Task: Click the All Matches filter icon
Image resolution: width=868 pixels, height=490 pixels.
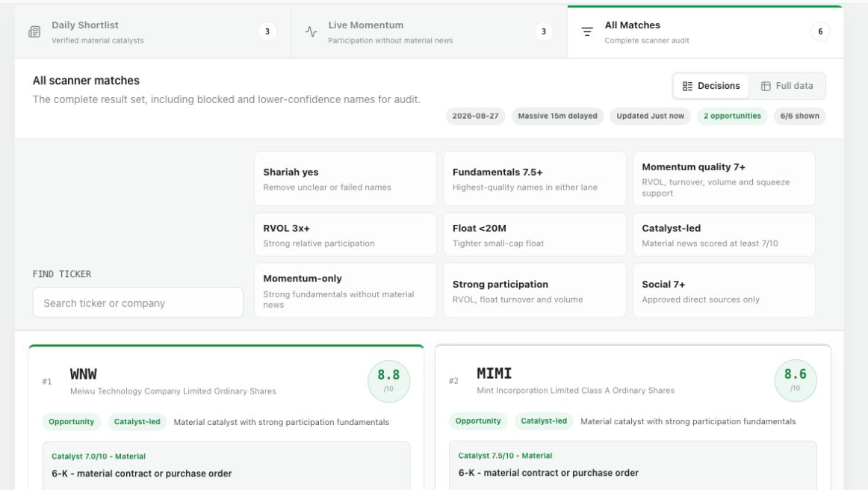Action: (587, 32)
